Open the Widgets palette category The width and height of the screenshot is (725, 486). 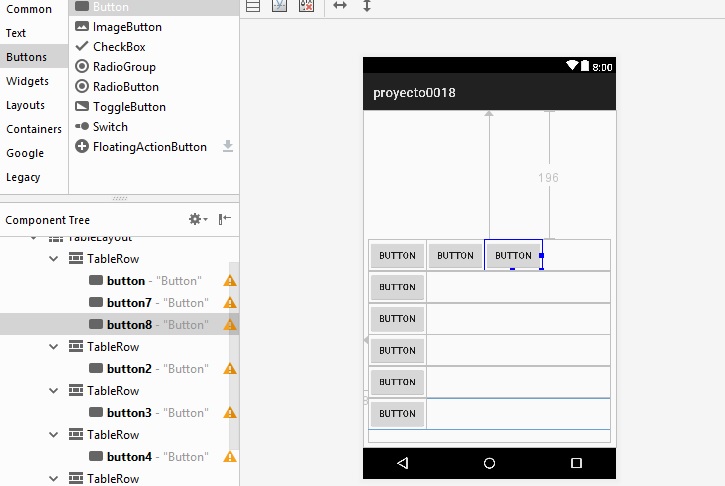[27, 81]
